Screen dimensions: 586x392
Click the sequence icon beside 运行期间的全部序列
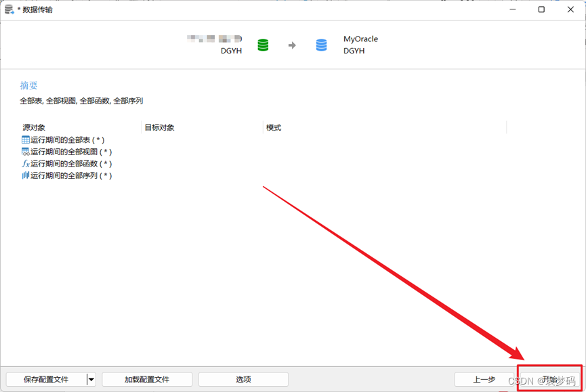(x=26, y=175)
